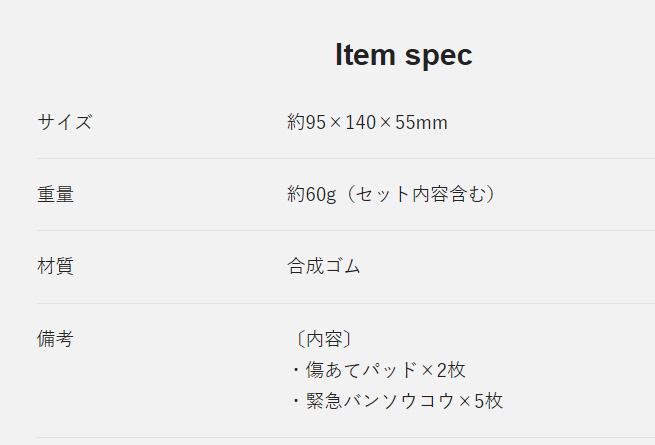Click the bullet before 傷あてパッド

coord(296,370)
